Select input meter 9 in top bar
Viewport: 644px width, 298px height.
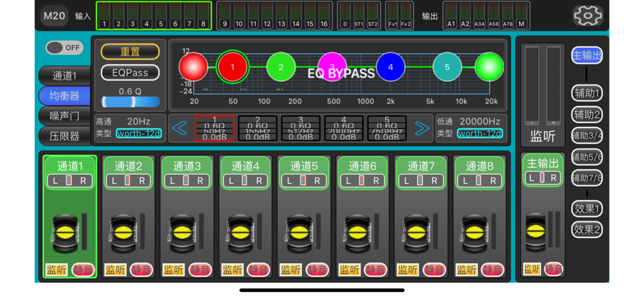225,15
